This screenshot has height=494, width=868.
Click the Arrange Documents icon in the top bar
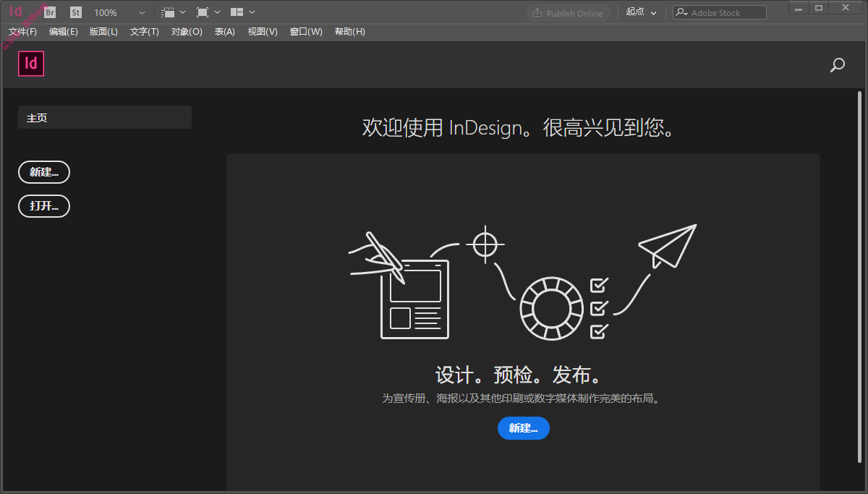[237, 12]
